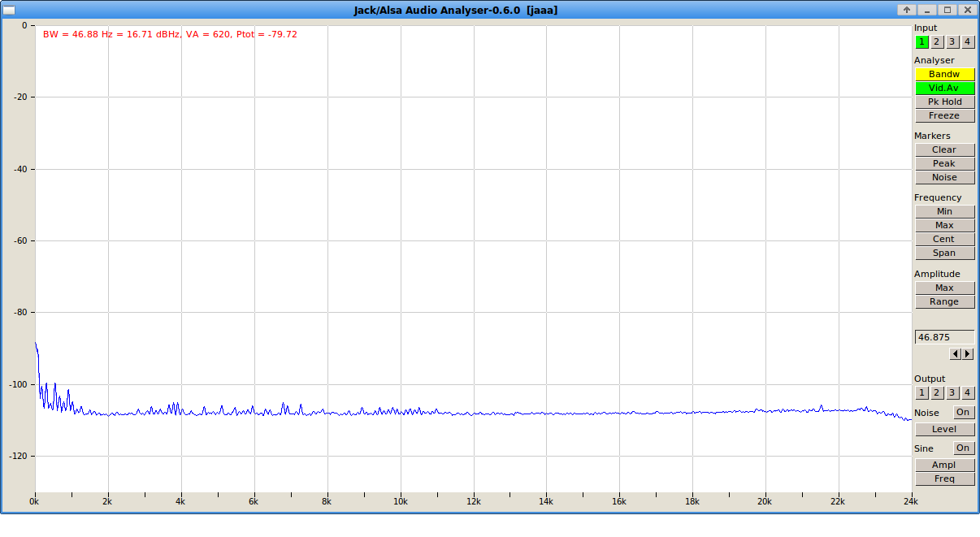Select the Frequency Min button

[944, 211]
